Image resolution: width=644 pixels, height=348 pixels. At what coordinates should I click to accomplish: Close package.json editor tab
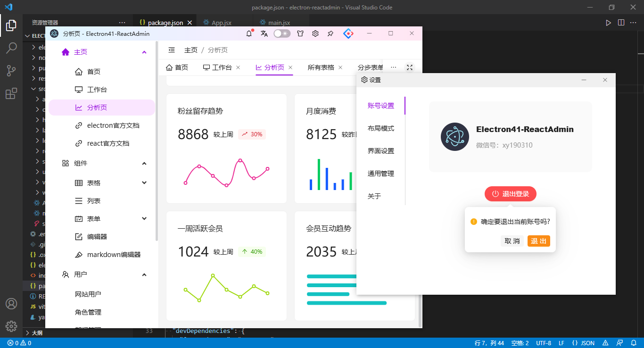click(x=190, y=23)
